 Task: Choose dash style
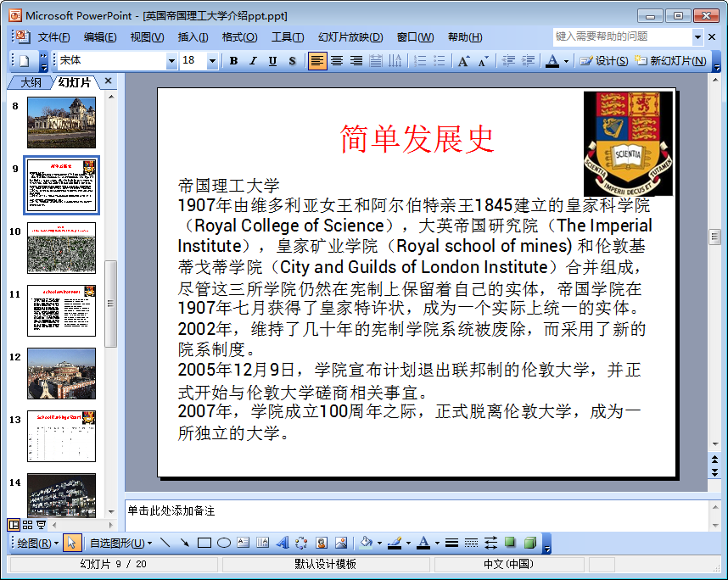[471, 543]
